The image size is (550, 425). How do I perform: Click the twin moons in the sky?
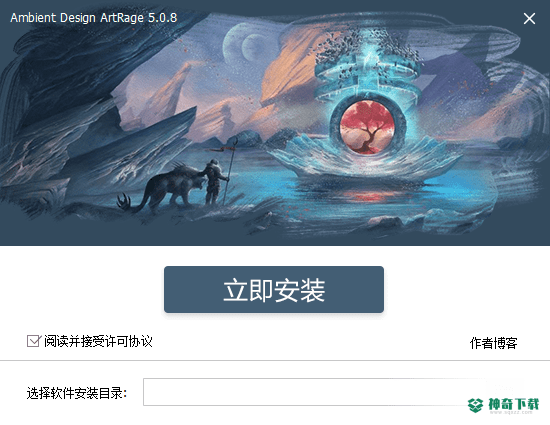tap(246, 46)
